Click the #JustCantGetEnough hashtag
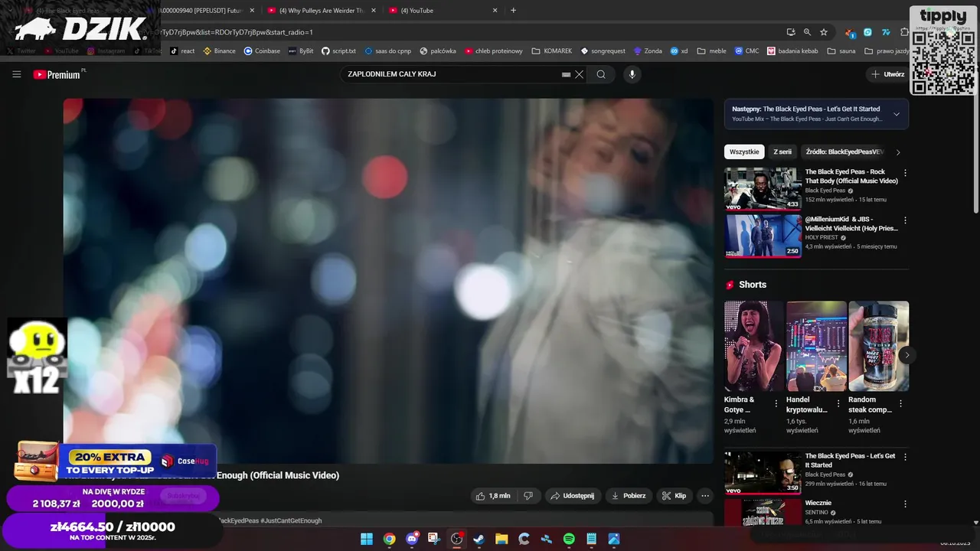980x551 pixels. coord(291,520)
